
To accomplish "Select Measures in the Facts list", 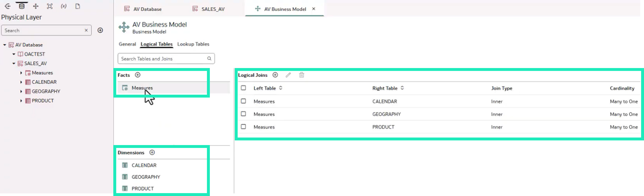I will [173, 88].
